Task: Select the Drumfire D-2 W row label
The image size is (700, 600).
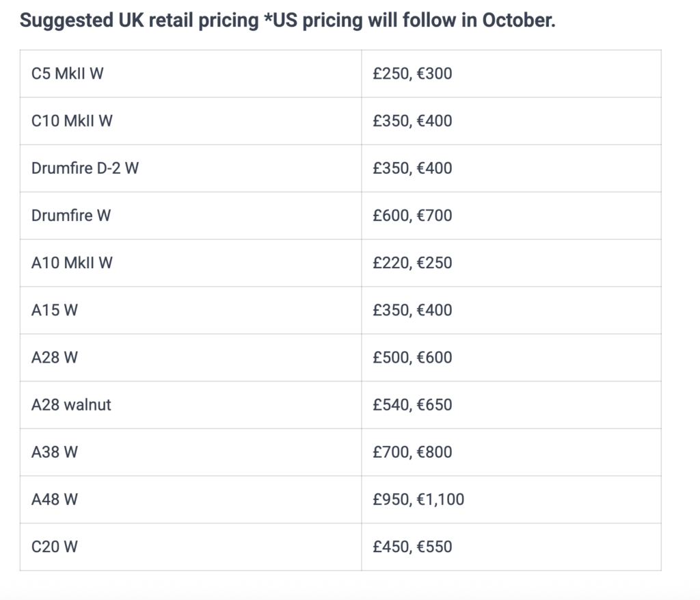Action: pos(85,168)
